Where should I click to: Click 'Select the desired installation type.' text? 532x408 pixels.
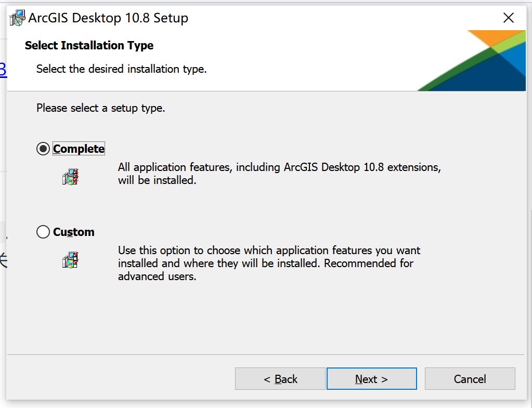pyautogui.click(x=122, y=69)
